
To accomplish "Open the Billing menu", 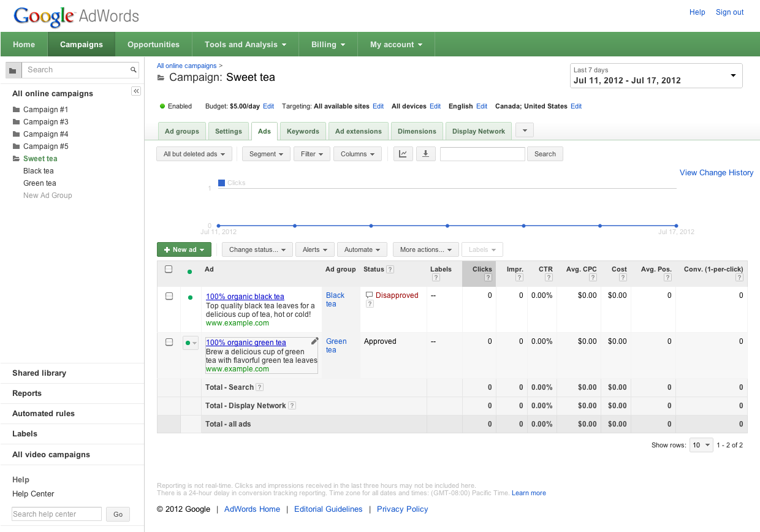I will point(329,44).
